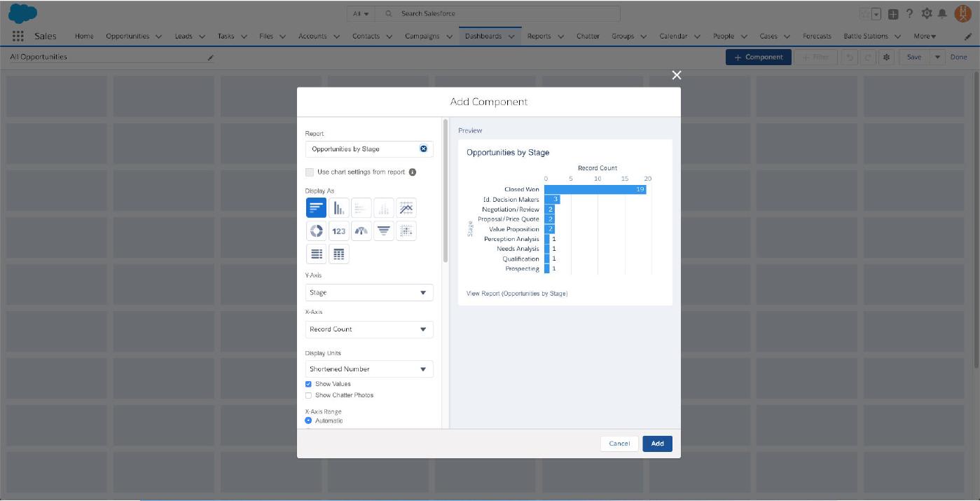Switch to the Chatter tab
This screenshot has height=501, width=980.
coord(588,36)
